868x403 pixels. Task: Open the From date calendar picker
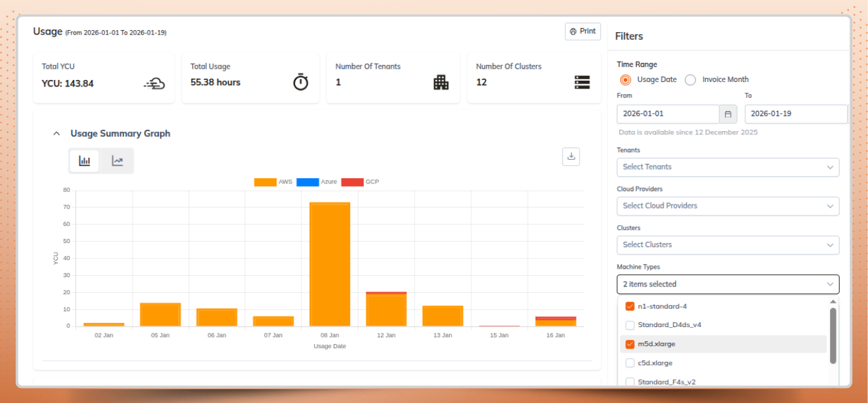click(728, 114)
